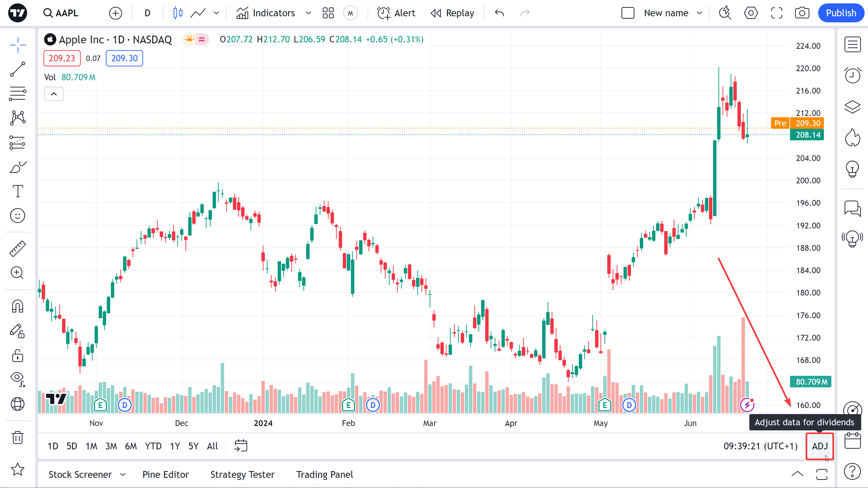Open the chart settings hexagon icon
This screenshot has width=868, height=488.
(x=751, y=13)
